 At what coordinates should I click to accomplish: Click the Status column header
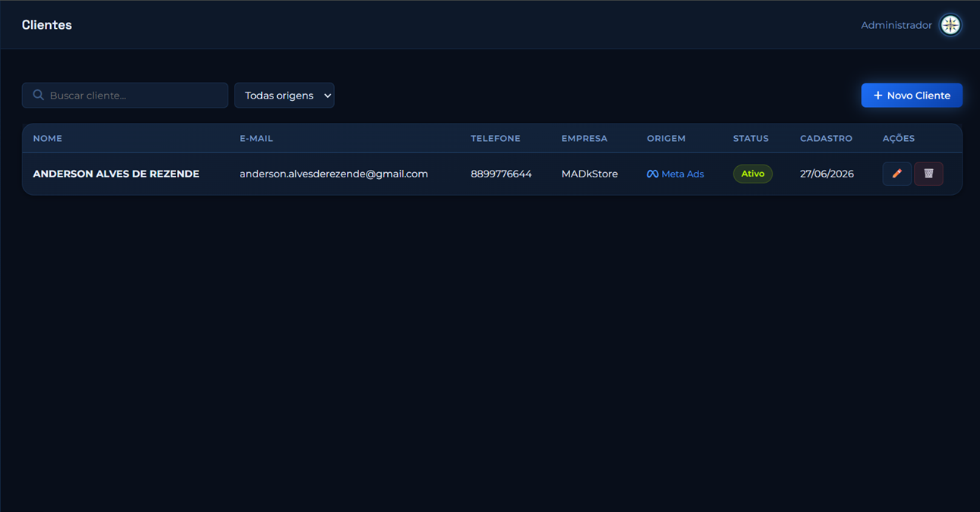click(x=751, y=138)
